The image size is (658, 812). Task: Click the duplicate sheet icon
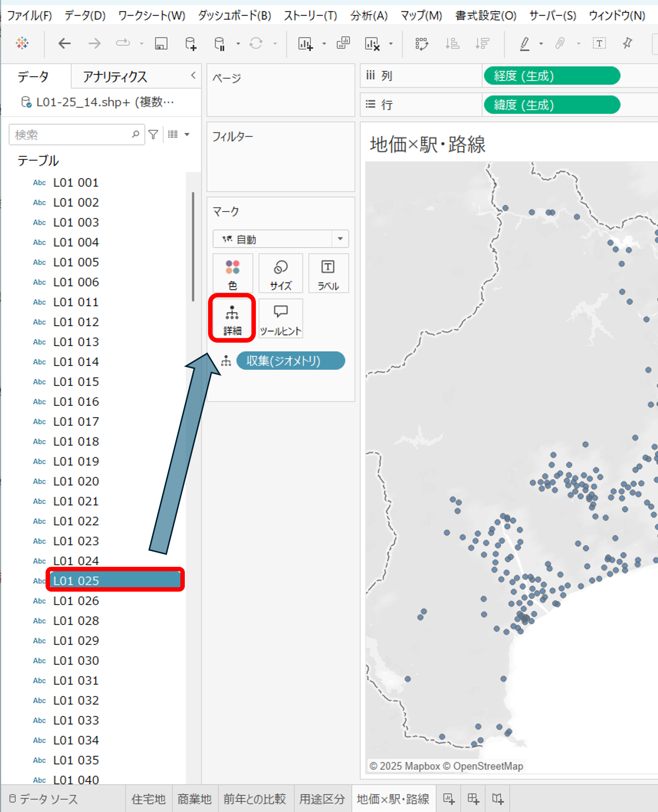(343, 43)
